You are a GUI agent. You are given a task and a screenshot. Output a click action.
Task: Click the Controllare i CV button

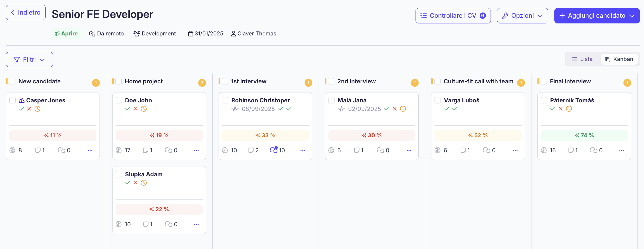click(453, 16)
